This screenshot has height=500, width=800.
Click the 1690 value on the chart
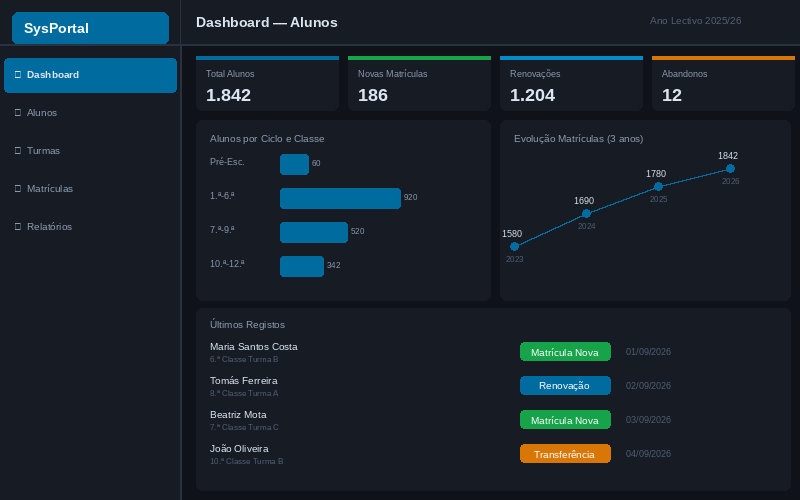coord(584,201)
